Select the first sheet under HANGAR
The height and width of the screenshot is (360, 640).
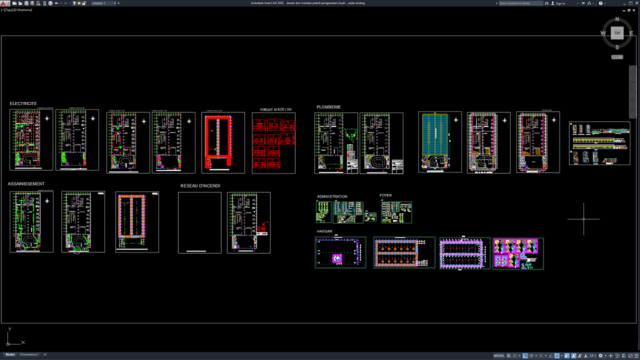point(340,253)
